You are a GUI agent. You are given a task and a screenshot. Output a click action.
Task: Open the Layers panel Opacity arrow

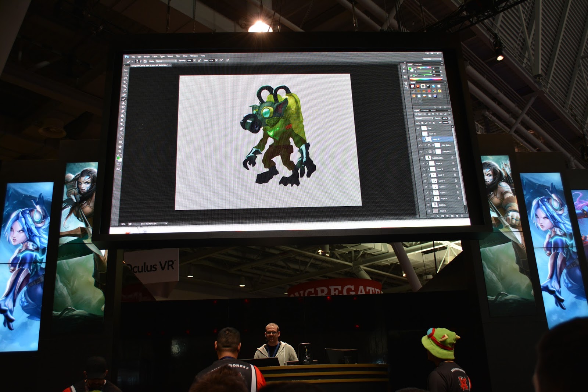point(449,118)
